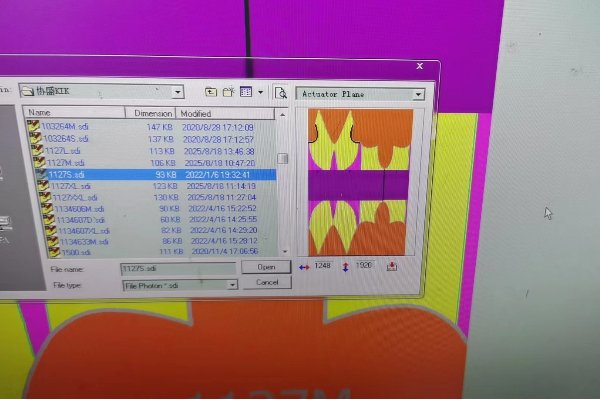Close the file open dialog

coord(420,66)
